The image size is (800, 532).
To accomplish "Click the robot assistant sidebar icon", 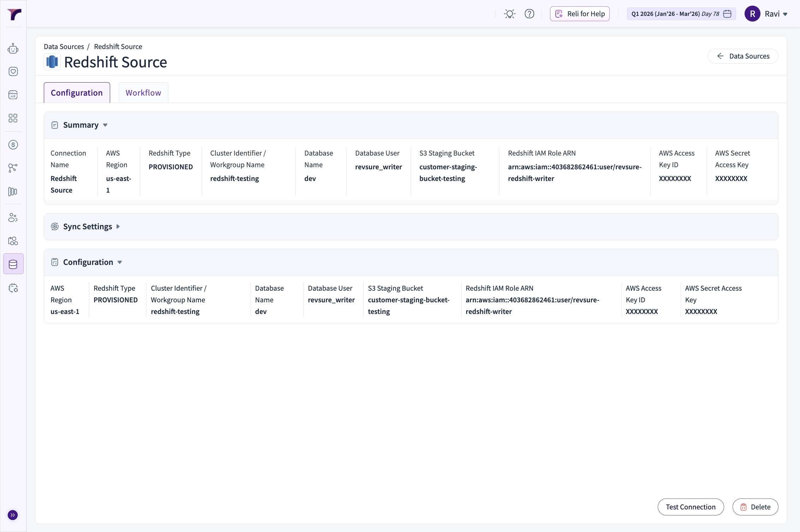I will click(x=13, y=49).
